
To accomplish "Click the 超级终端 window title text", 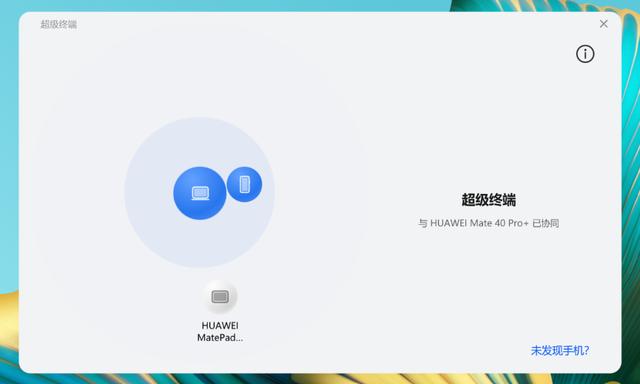I will [58, 24].
